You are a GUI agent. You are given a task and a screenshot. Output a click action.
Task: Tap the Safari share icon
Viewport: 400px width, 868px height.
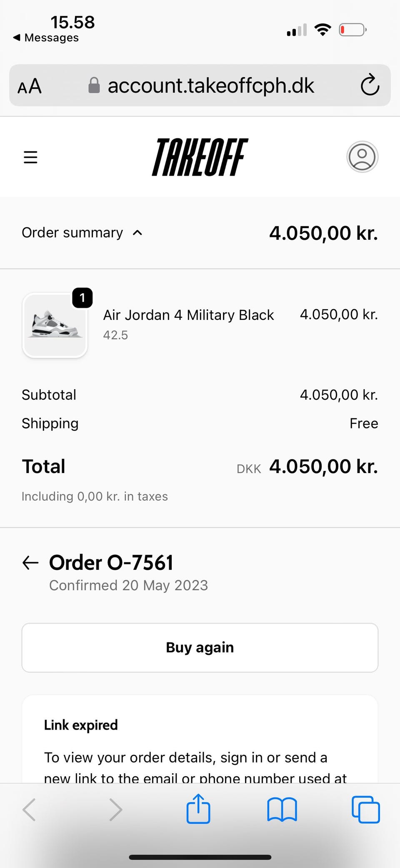coord(198,809)
